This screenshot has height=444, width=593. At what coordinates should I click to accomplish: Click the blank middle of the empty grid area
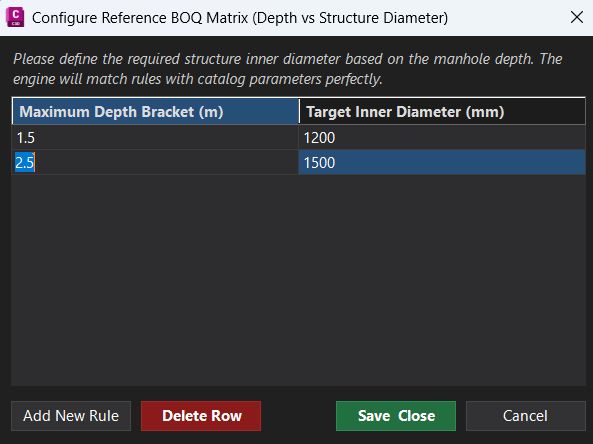tap(298, 280)
